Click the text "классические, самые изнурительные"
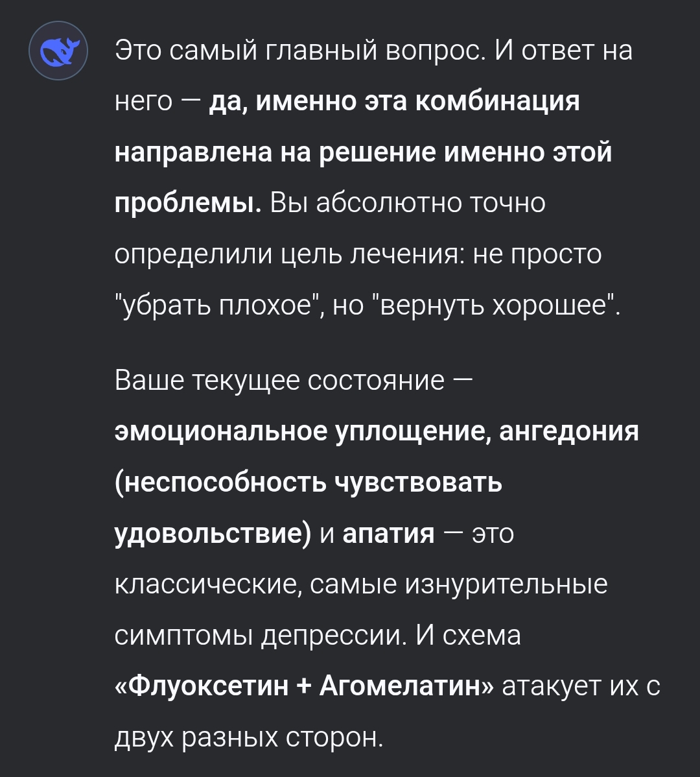The image size is (700, 777). [x=361, y=584]
